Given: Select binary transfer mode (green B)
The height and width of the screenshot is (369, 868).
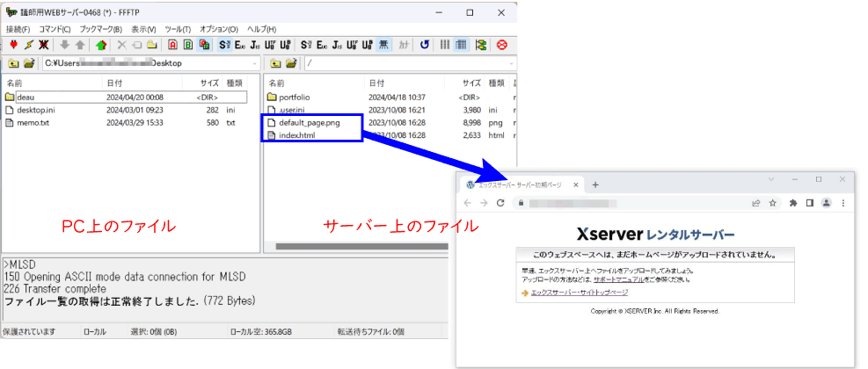Looking at the screenshot, I should click(x=189, y=45).
